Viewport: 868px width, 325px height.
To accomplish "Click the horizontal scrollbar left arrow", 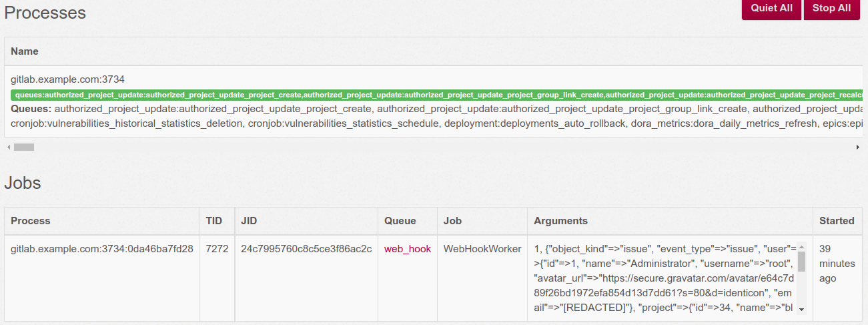I will (x=8, y=147).
